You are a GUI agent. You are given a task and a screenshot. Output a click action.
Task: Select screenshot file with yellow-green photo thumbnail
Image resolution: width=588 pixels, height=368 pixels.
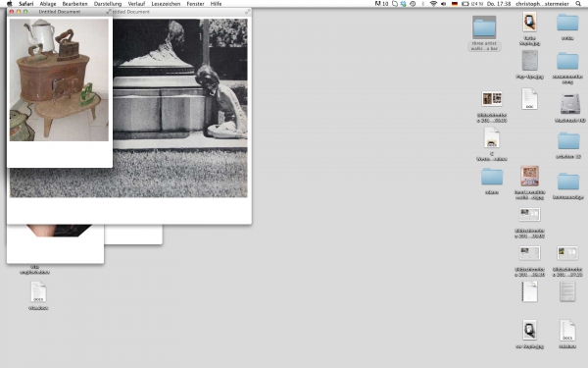point(567,253)
